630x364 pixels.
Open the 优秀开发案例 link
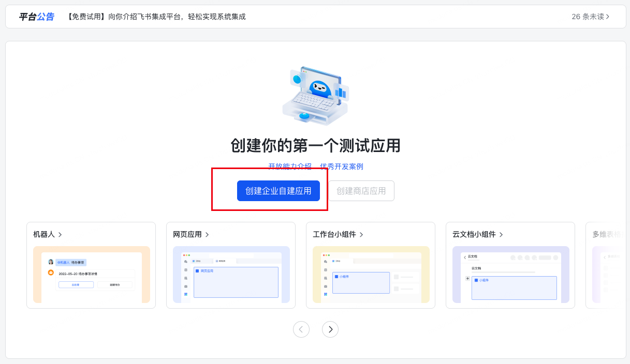coord(342,166)
